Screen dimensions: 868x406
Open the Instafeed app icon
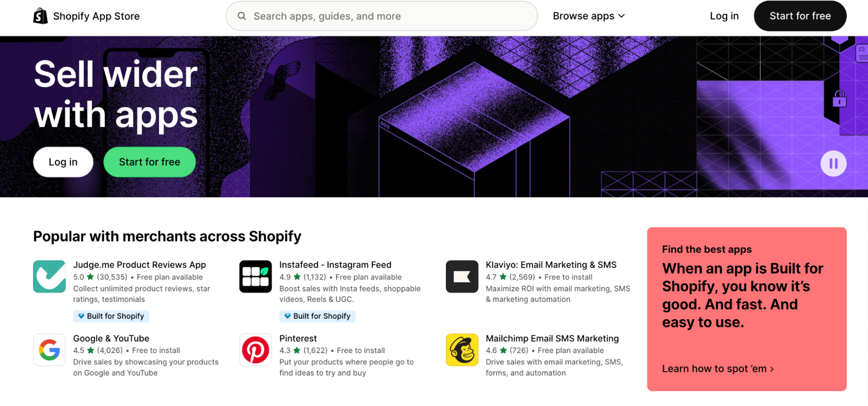coord(256,277)
